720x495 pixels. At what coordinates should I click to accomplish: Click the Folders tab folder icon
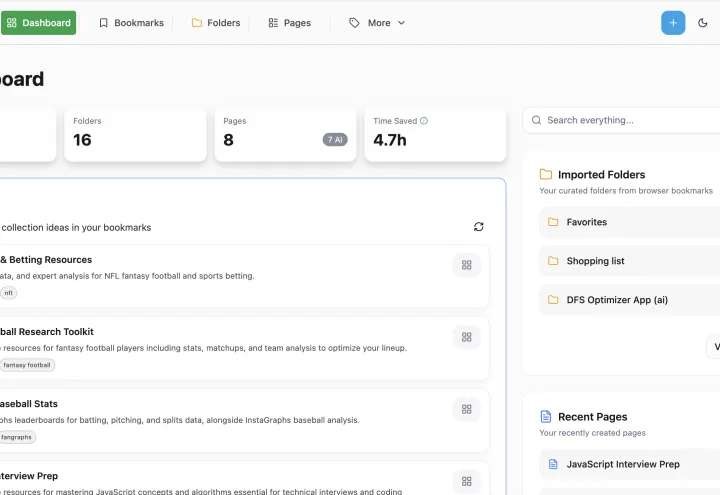tap(197, 23)
